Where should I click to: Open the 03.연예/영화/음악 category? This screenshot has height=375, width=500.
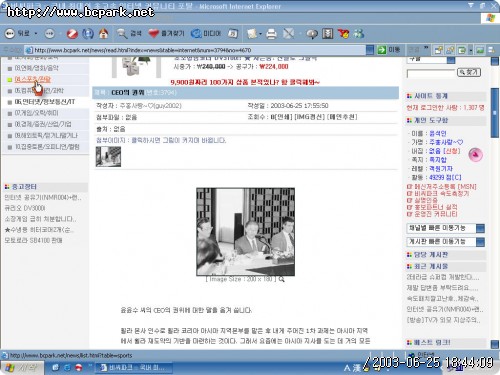36,68
